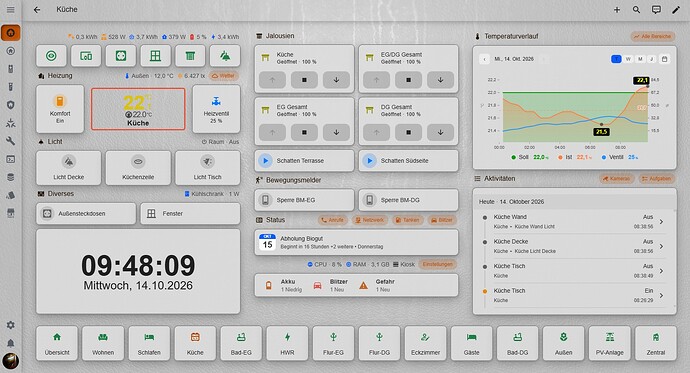
Task: Open the user profile avatar
Action: point(11,361)
